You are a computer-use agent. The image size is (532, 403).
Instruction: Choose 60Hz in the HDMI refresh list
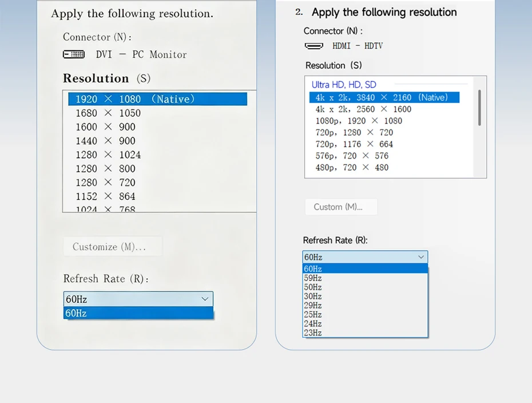tap(365, 269)
